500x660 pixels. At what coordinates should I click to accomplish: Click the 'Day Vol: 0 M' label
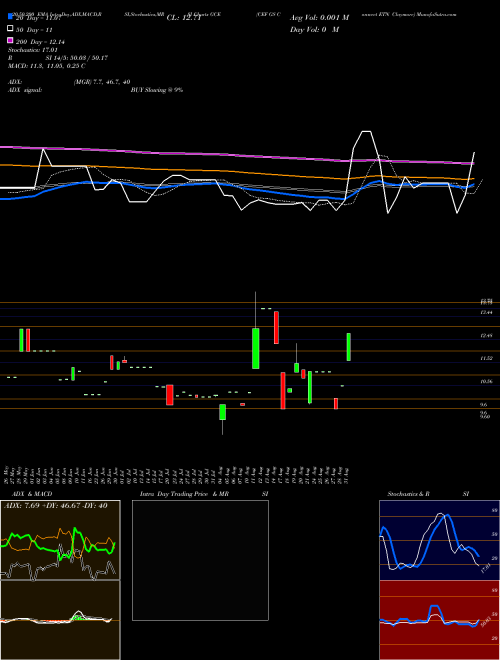(x=314, y=30)
